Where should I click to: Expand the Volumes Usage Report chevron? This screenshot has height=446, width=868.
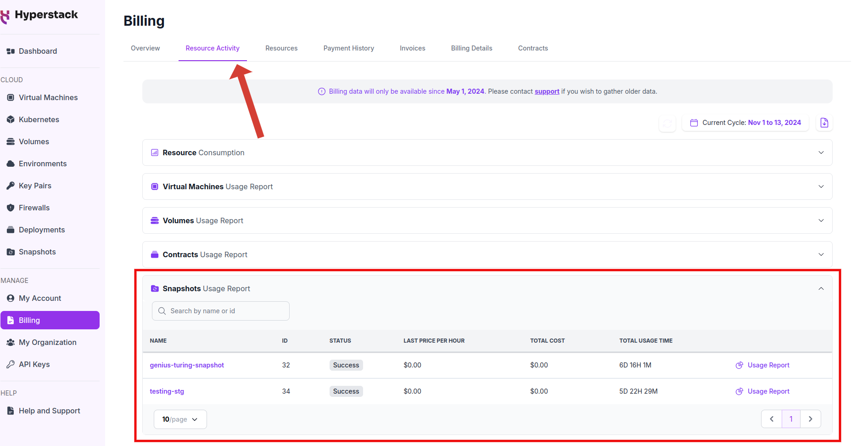tap(821, 220)
